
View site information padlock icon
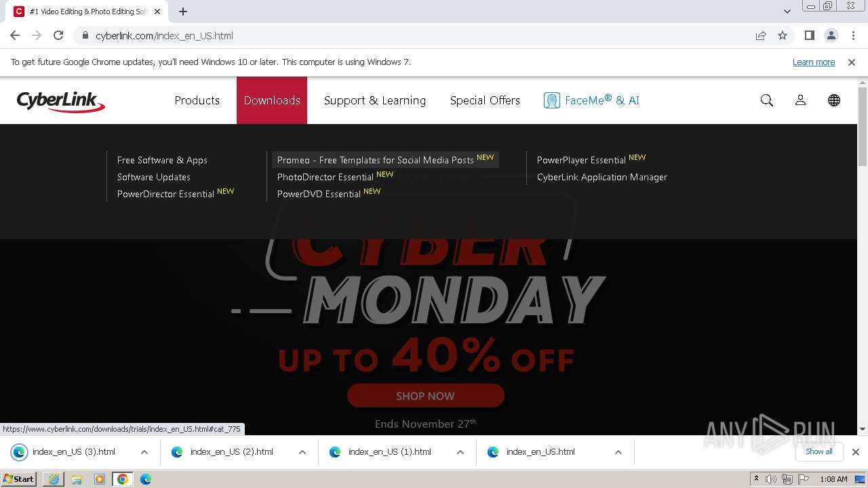(85, 35)
